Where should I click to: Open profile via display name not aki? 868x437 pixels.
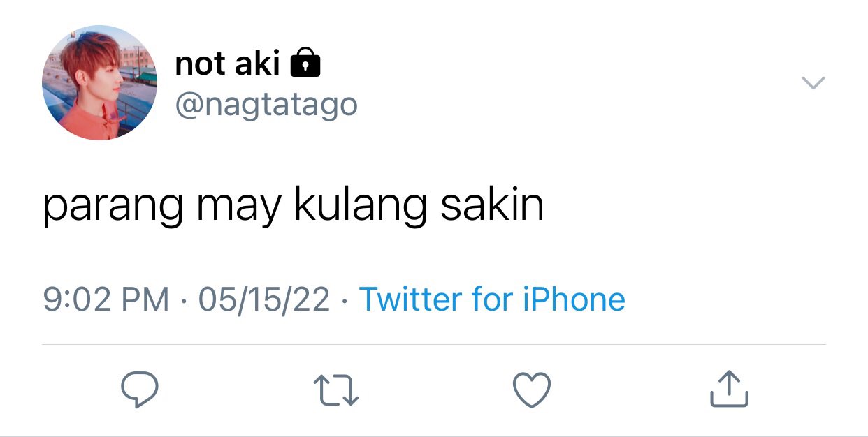click(x=227, y=64)
